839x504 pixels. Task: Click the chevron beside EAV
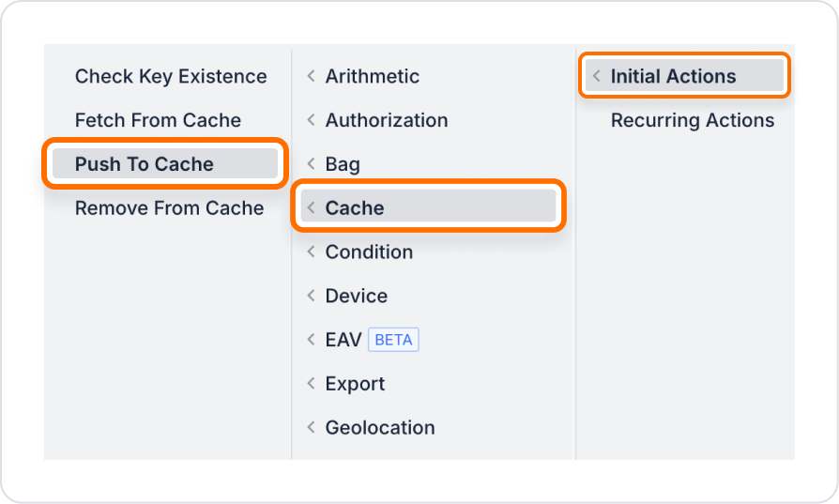coord(311,339)
